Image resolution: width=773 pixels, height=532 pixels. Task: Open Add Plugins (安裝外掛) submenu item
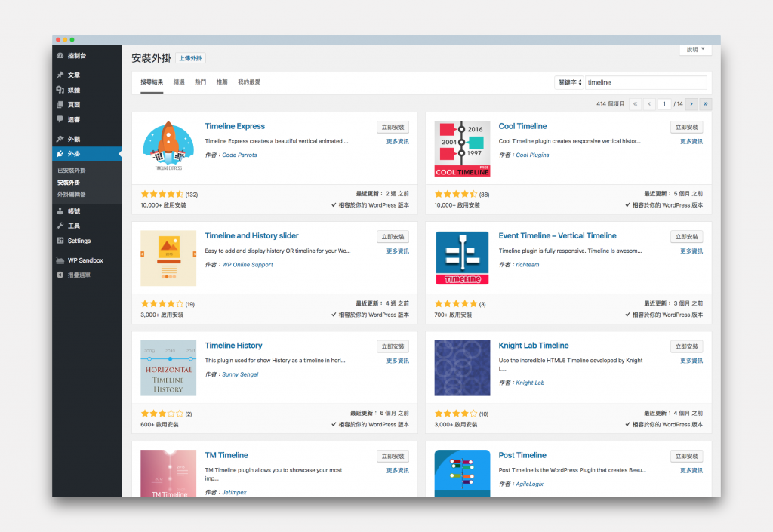pyautogui.click(x=69, y=183)
